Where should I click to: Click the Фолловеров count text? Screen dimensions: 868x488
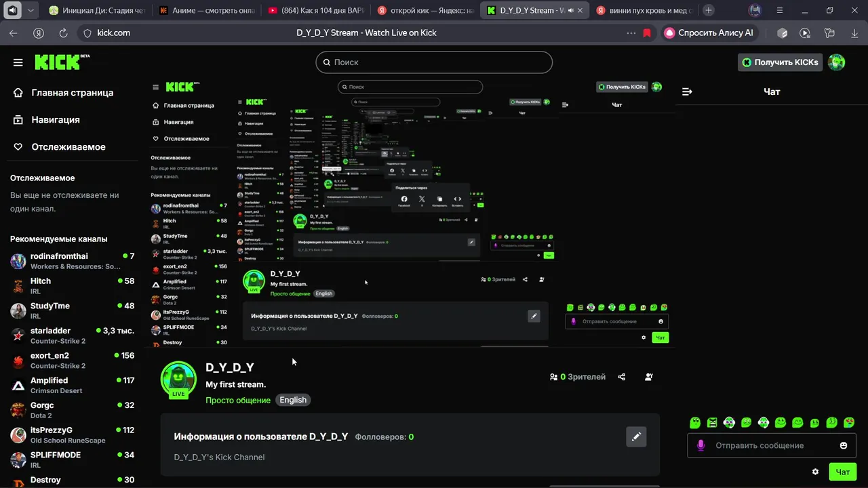[x=384, y=437]
